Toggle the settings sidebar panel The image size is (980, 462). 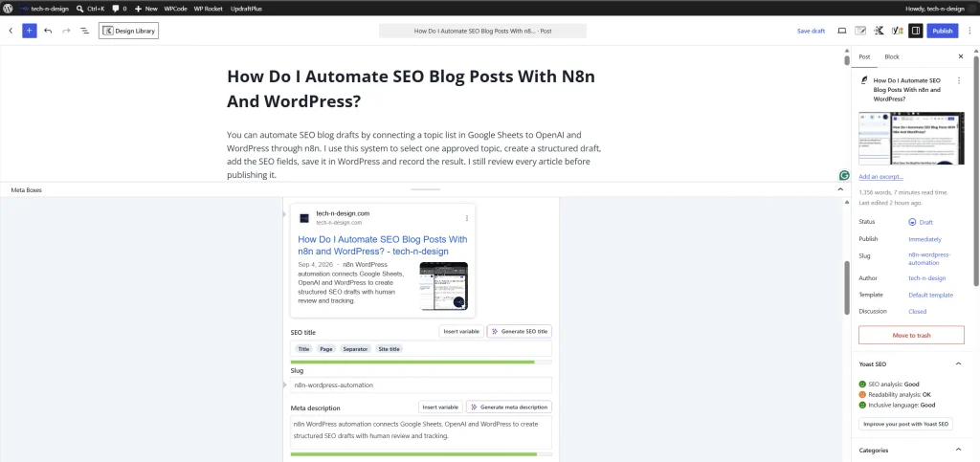pos(916,31)
